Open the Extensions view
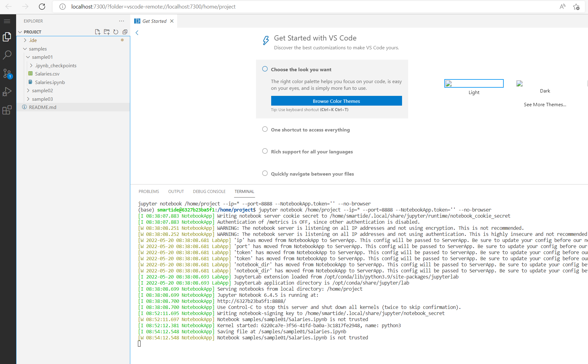 coord(7,110)
